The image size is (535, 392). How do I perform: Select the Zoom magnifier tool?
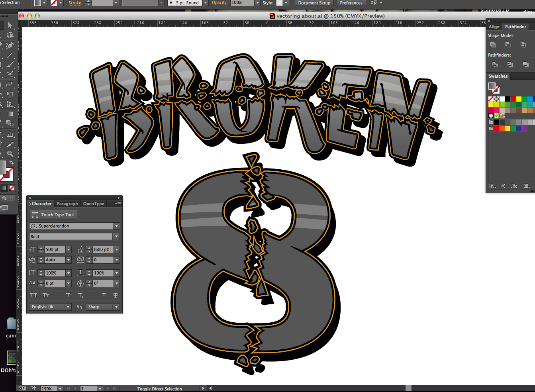(10, 154)
